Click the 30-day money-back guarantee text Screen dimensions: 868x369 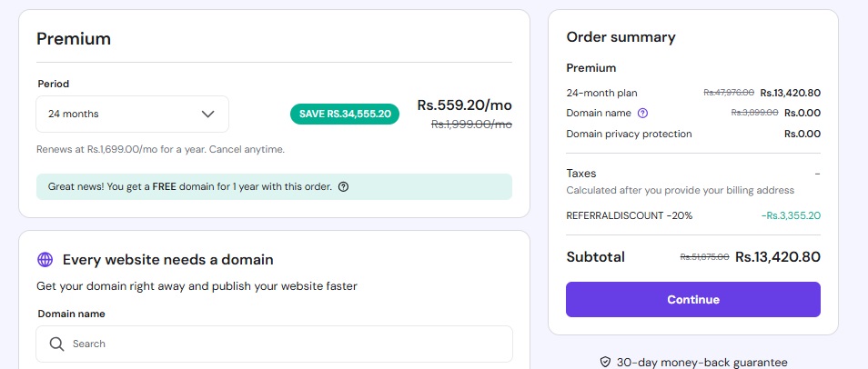[701, 362]
